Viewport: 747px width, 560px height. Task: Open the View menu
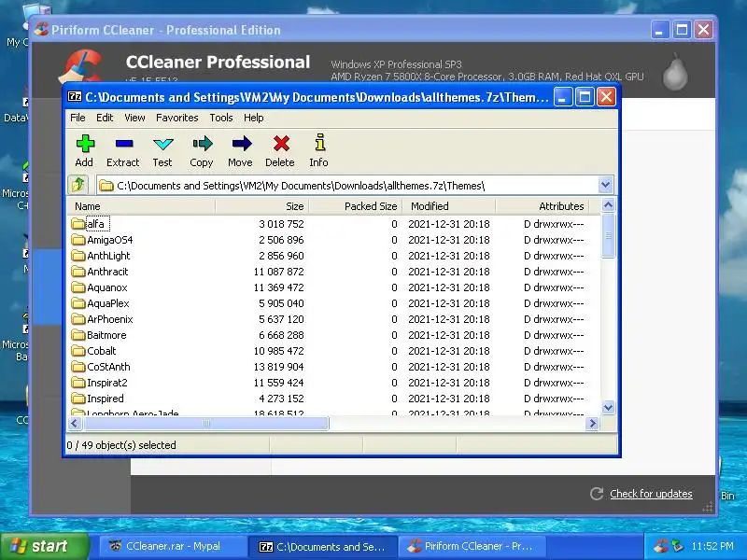134,118
